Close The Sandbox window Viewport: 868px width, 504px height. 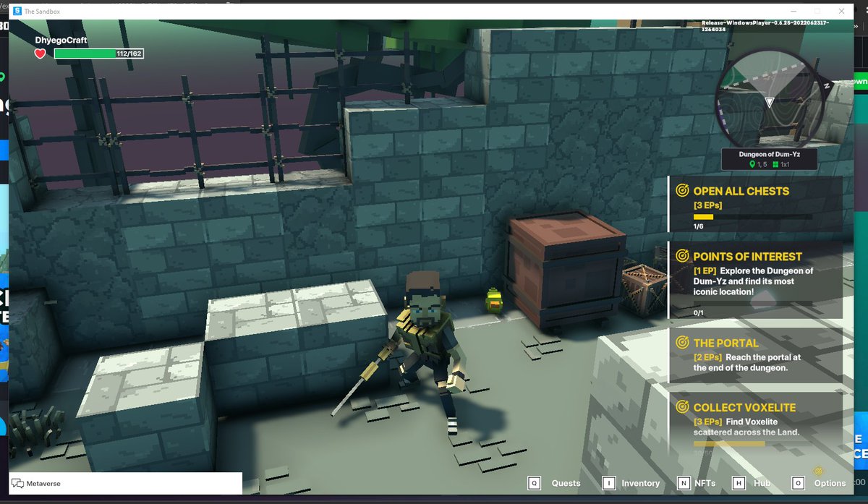pyautogui.click(x=841, y=12)
